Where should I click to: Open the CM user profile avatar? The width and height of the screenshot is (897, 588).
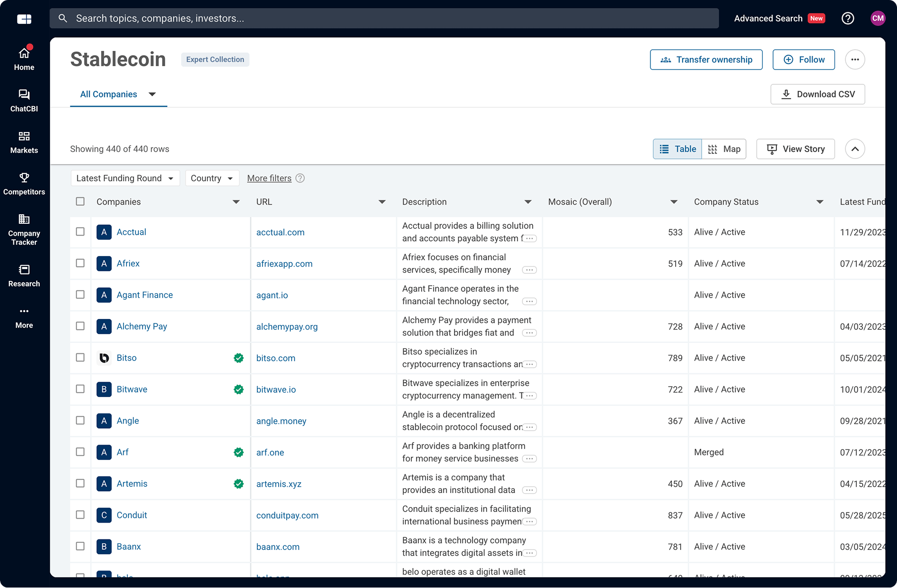[x=878, y=18]
